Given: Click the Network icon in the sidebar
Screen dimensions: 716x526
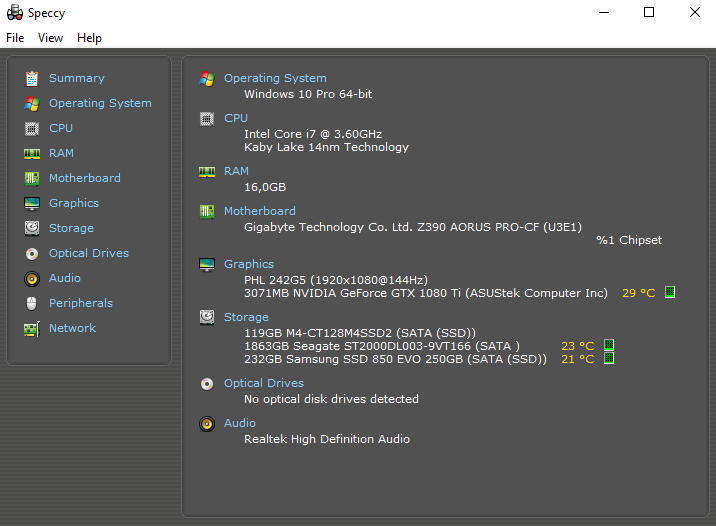Looking at the screenshot, I should click(31, 328).
